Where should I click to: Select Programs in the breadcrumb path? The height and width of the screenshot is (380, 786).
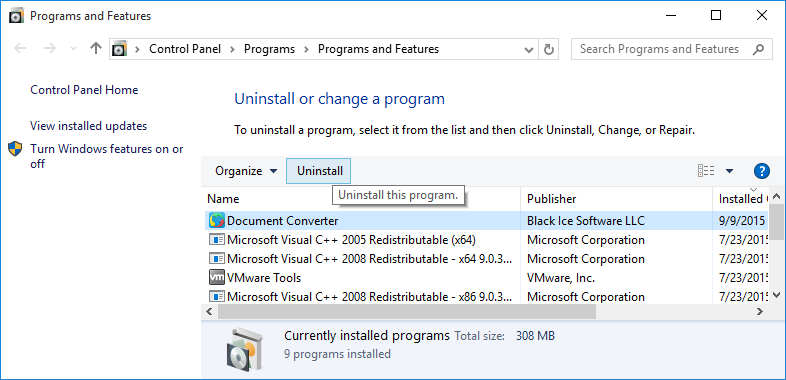pos(269,49)
